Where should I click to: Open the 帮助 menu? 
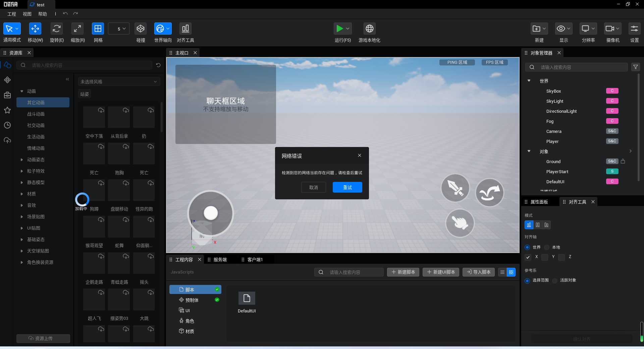pyautogui.click(x=43, y=14)
